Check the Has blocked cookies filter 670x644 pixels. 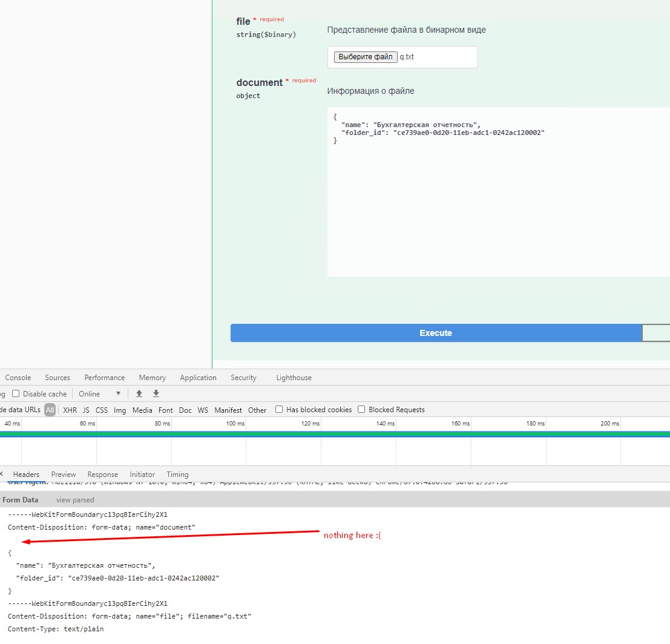pyautogui.click(x=278, y=409)
